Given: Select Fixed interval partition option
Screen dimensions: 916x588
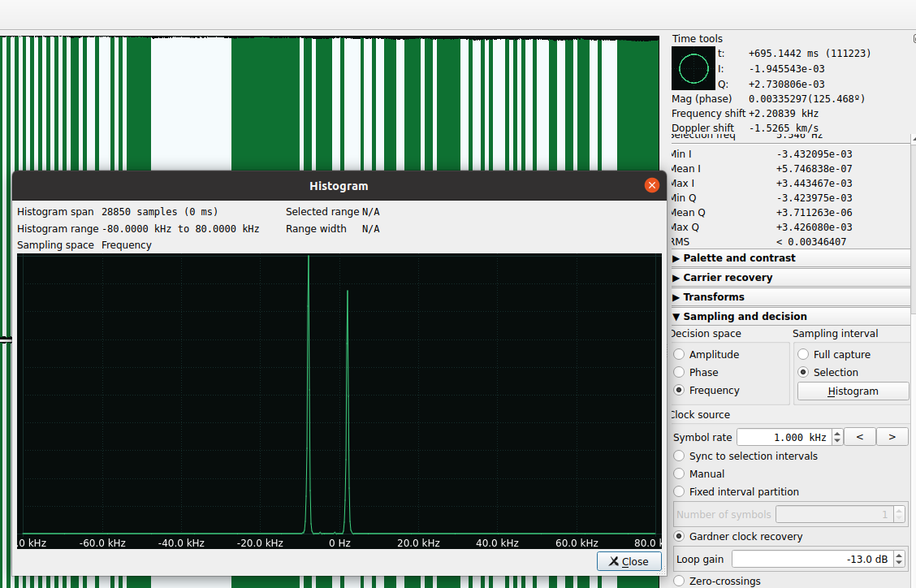Looking at the screenshot, I should click(680, 492).
